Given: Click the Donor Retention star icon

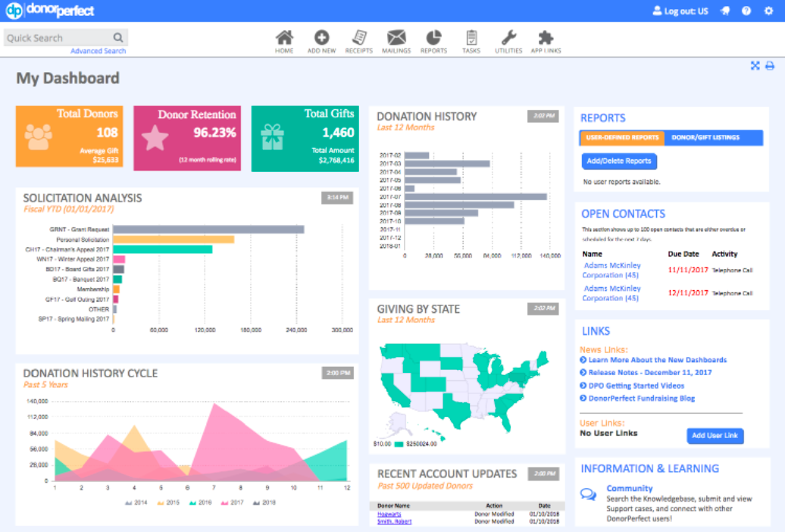Looking at the screenshot, I should click(155, 138).
